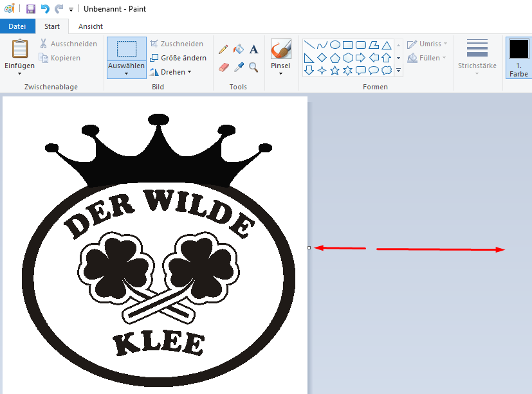Open the Füllen fill dropdown

[427, 58]
